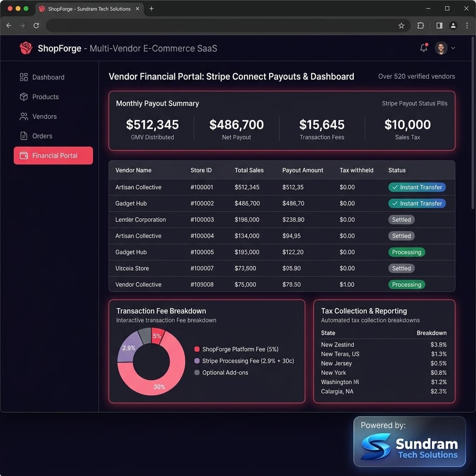
Task: Click the Products box icon
Action: 24,97
